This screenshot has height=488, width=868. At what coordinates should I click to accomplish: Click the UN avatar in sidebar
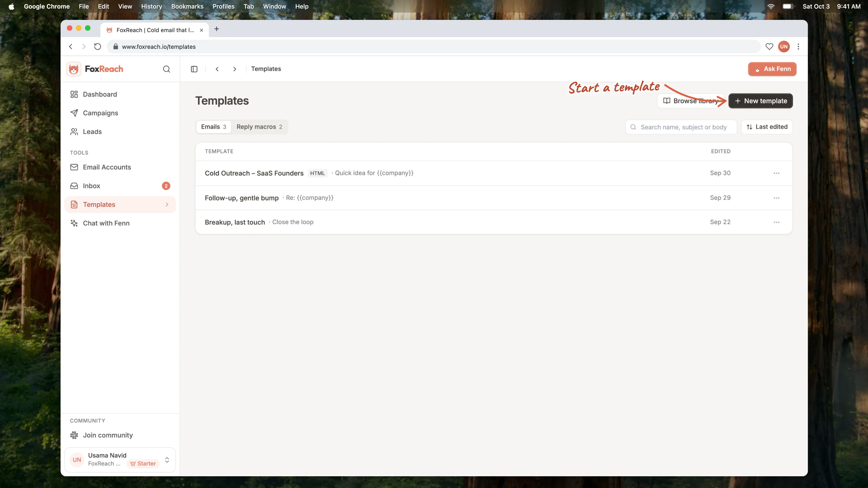pos(77,460)
